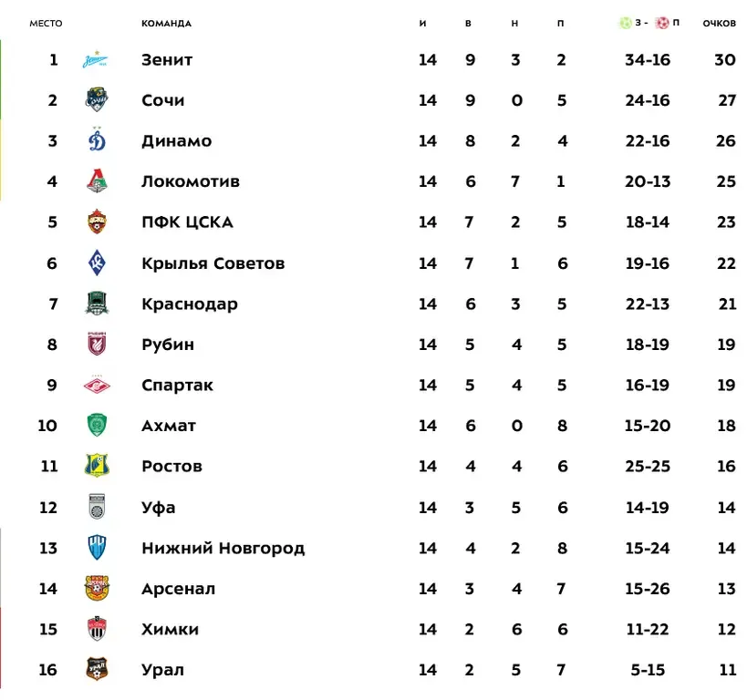747x700 pixels.
Task: Open the Нижний Новгород team link
Action: click(x=223, y=548)
